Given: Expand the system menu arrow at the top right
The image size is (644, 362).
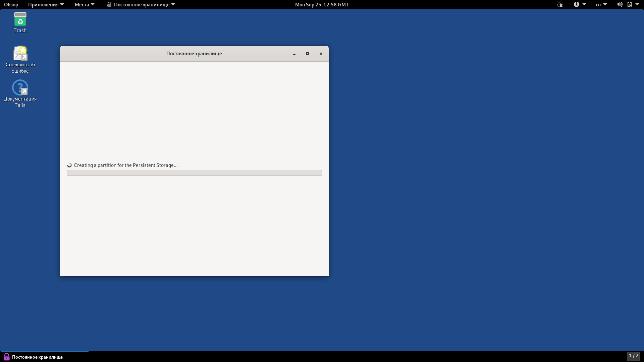Looking at the screenshot, I should (x=637, y=5).
